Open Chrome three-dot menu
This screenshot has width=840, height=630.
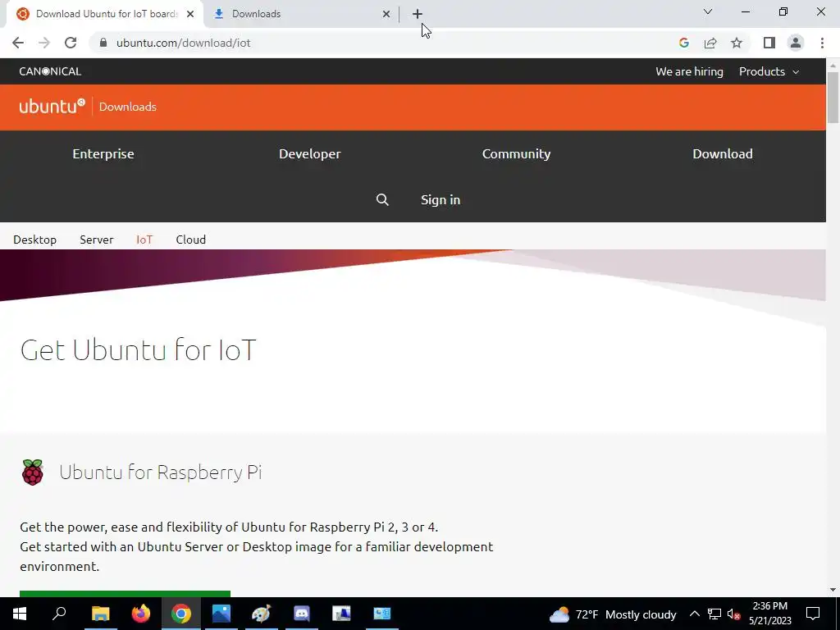[822, 43]
